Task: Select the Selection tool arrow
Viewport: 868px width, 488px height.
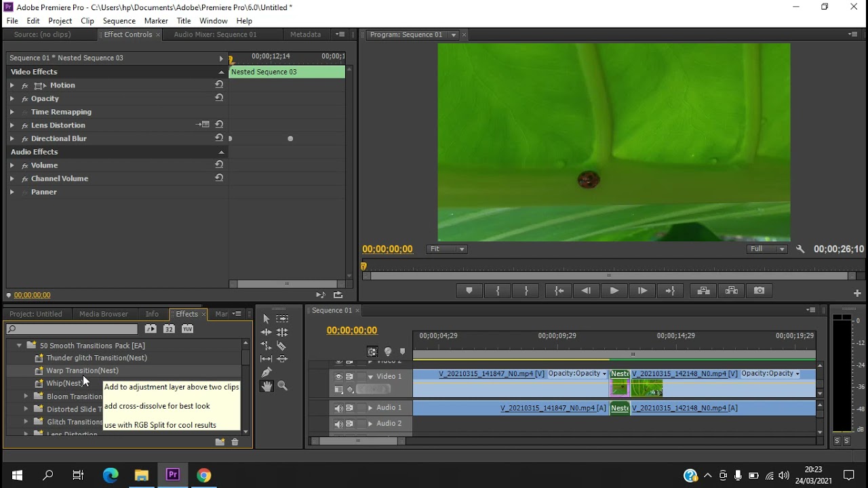Action: [x=266, y=319]
